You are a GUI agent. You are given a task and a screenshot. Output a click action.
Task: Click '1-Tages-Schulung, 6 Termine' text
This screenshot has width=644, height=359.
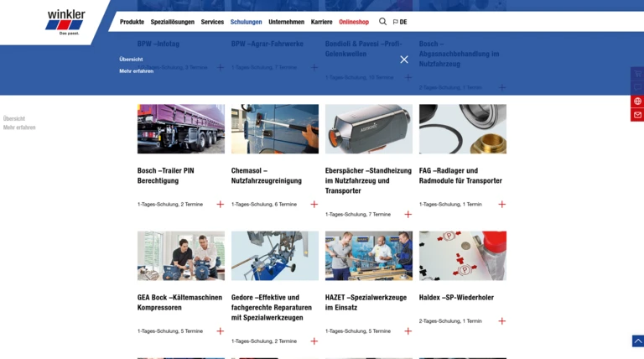click(263, 204)
